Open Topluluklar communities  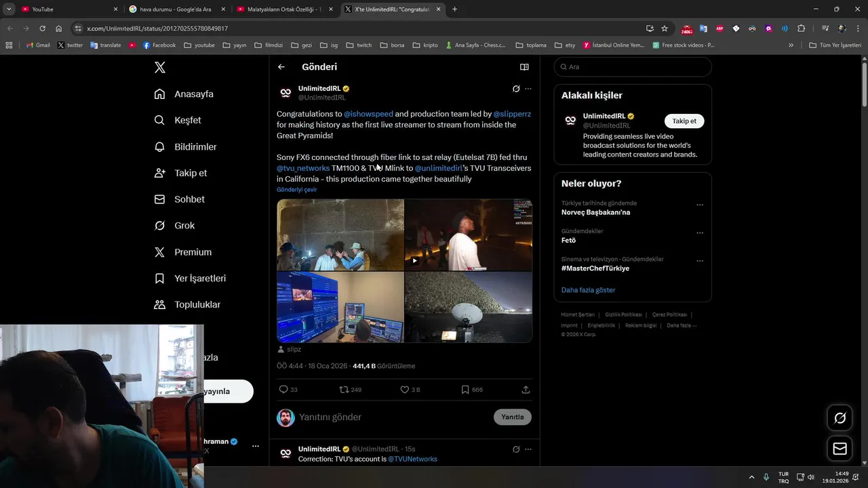pyautogui.click(x=187, y=305)
